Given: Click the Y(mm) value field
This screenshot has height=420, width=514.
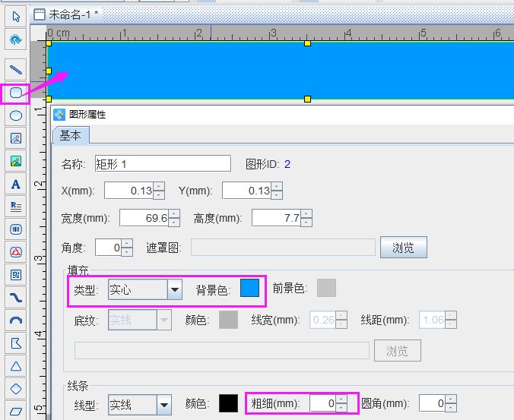Looking at the screenshot, I should click(x=246, y=191).
